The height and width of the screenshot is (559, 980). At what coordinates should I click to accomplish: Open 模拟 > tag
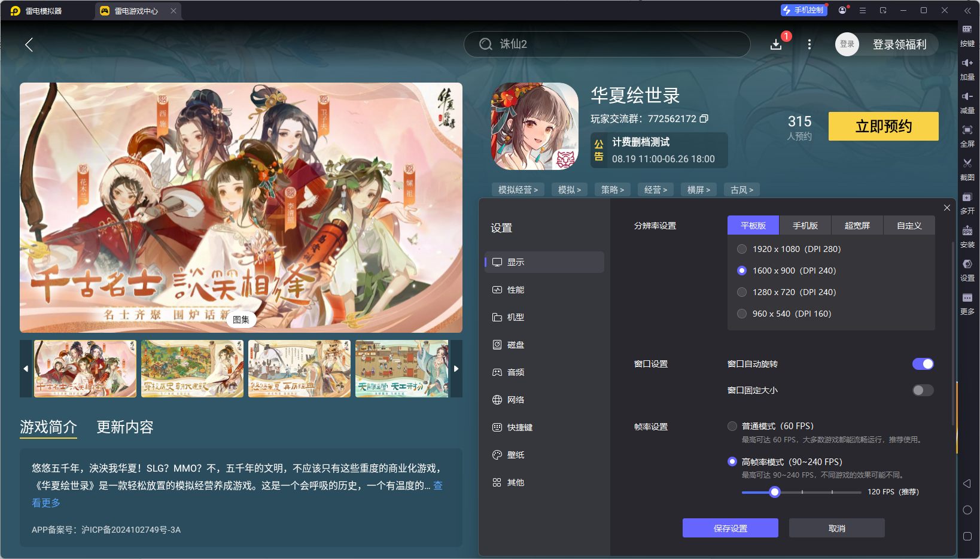pyautogui.click(x=570, y=190)
